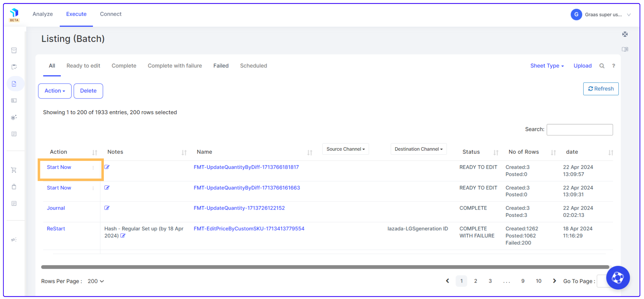The width and height of the screenshot is (644, 299).
Task: Expand the Action dropdown button
Action: pos(55,91)
